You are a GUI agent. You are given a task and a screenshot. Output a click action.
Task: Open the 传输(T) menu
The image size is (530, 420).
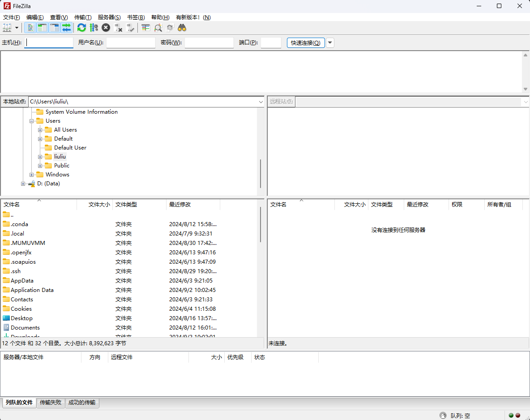click(83, 17)
